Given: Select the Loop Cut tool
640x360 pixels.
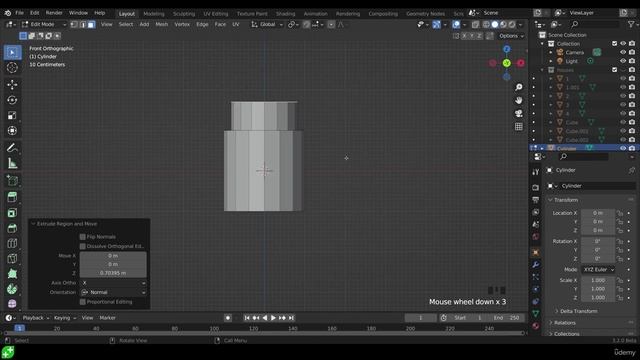Looking at the screenshot, I should pyautogui.click(x=12, y=243).
